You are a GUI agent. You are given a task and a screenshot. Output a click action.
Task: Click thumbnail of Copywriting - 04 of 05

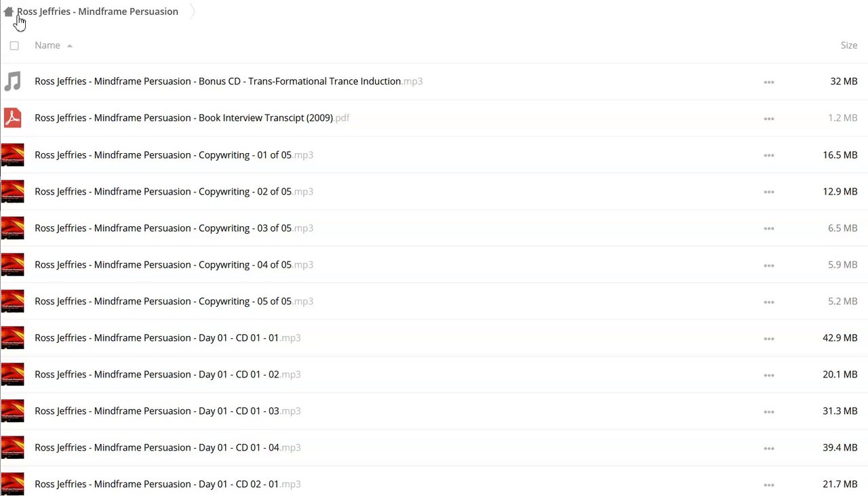(x=13, y=264)
